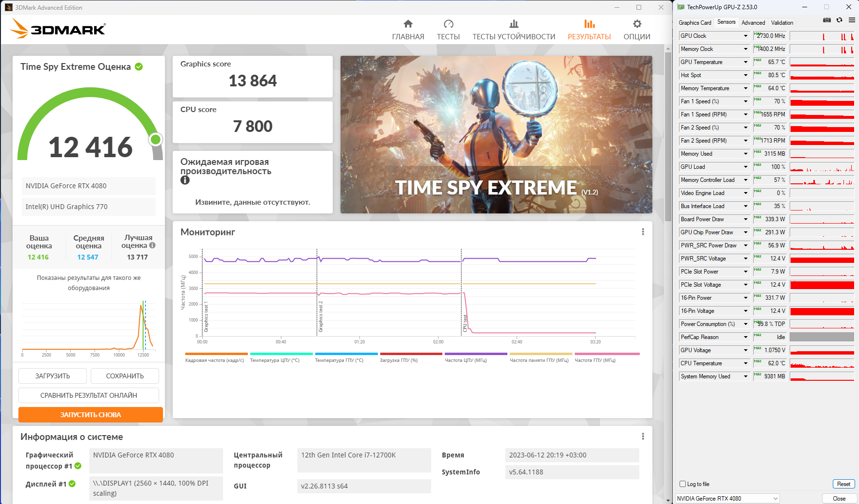859x504 pixels.
Task: Open the Results (РЕЗУЛЬТАТЫ) icon
Action: click(589, 24)
